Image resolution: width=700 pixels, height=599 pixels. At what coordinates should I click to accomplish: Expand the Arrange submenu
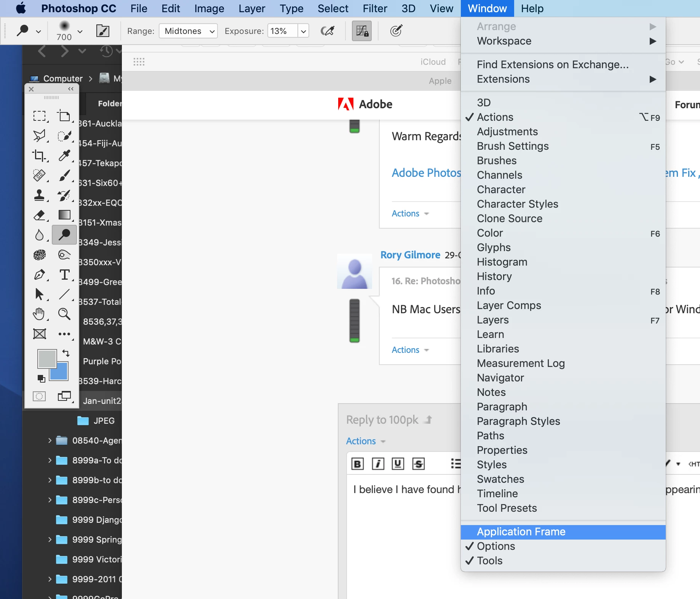point(563,26)
